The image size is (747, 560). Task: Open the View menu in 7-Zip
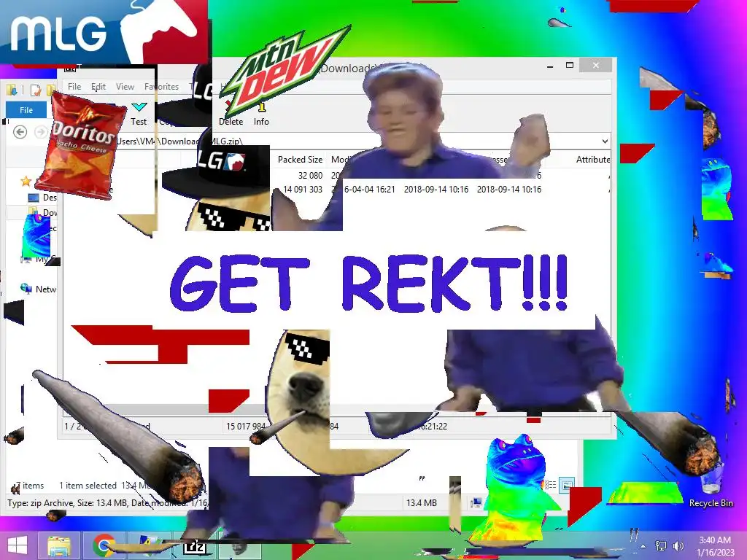125,87
